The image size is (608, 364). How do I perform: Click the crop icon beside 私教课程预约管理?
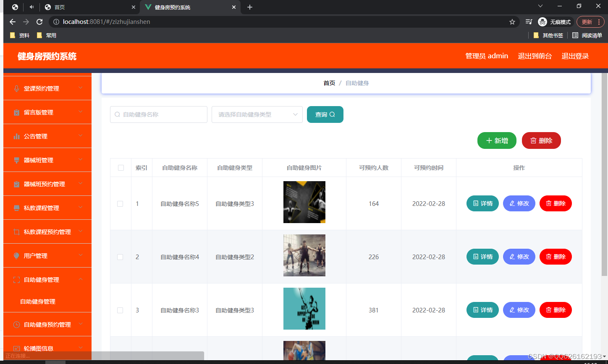pyautogui.click(x=17, y=232)
